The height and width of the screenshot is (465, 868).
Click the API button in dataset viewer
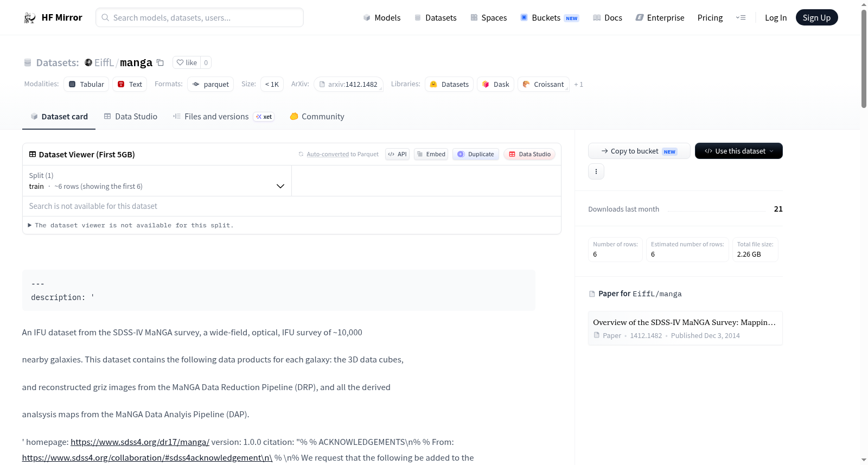click(x=397, y=154)
